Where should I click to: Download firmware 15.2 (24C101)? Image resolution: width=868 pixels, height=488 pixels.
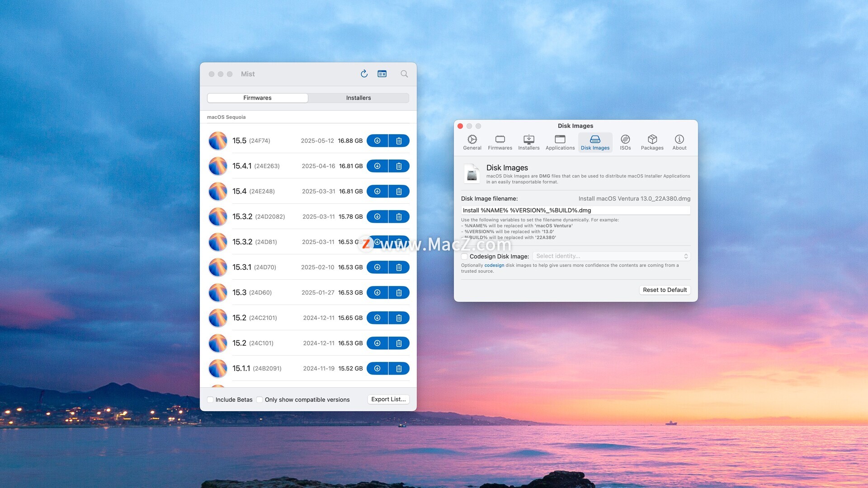click(x=377, y=343)
